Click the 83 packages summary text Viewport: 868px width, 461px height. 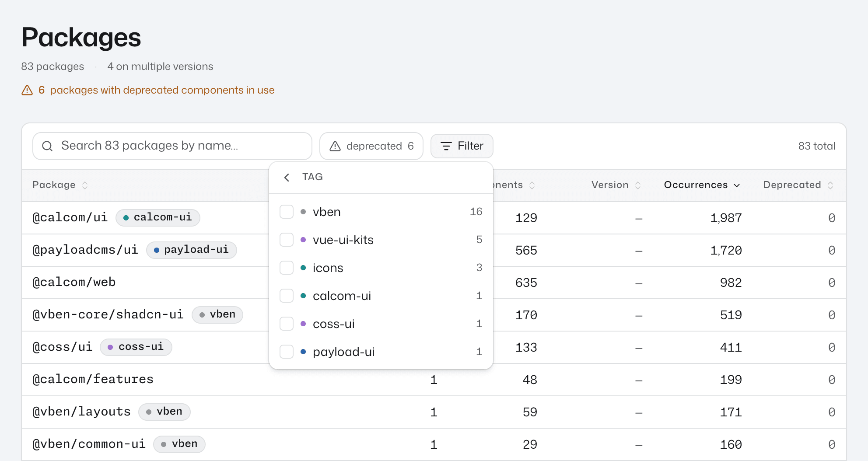pos(52,66)
